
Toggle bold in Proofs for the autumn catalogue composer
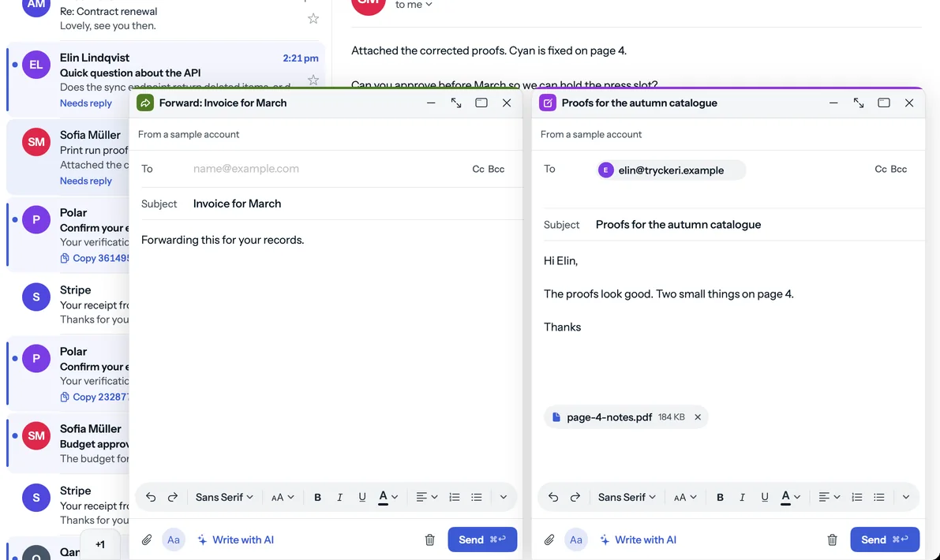(720, 497)
